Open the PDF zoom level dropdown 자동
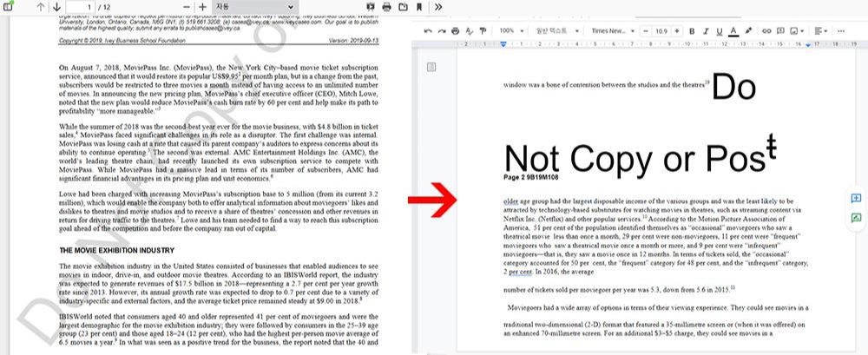This screenshot has height=355, width=868. click(x=254, y=7)
